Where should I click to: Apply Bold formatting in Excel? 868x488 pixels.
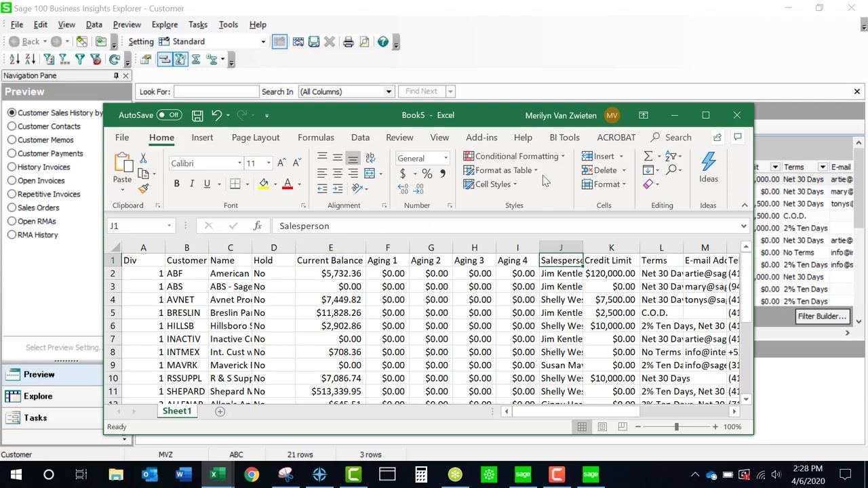tap(177, 184)
